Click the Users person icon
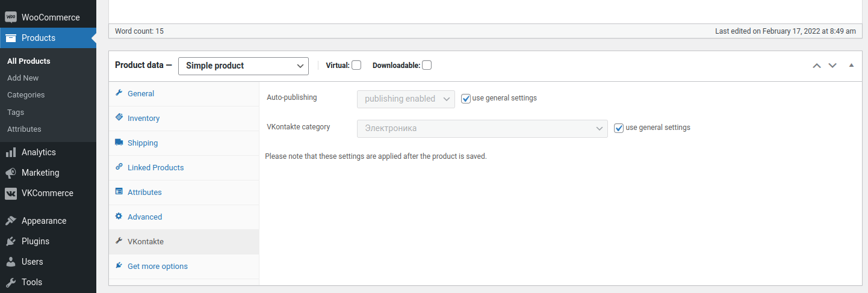Viewport: 868px width, 293px height. (x=11, y=262)
